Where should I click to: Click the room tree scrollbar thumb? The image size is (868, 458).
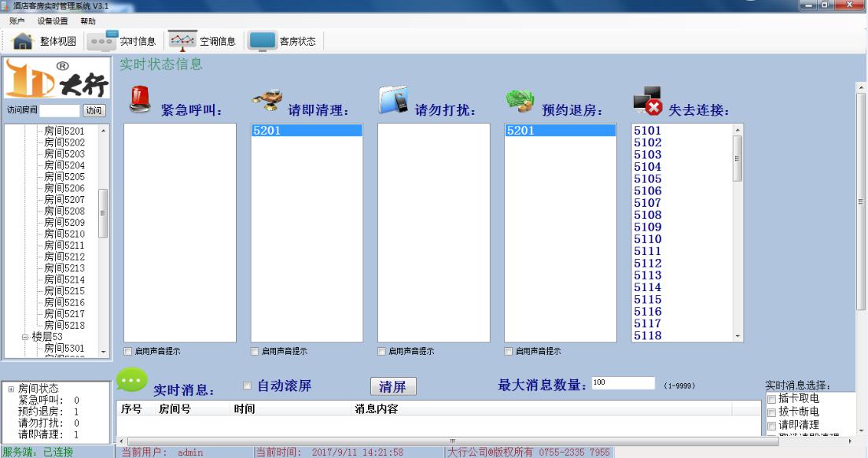click(102, 213)
